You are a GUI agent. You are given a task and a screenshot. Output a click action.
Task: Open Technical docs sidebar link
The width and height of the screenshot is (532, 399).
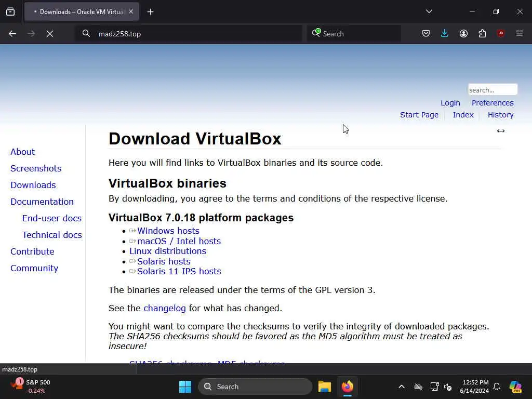[52, 235]
